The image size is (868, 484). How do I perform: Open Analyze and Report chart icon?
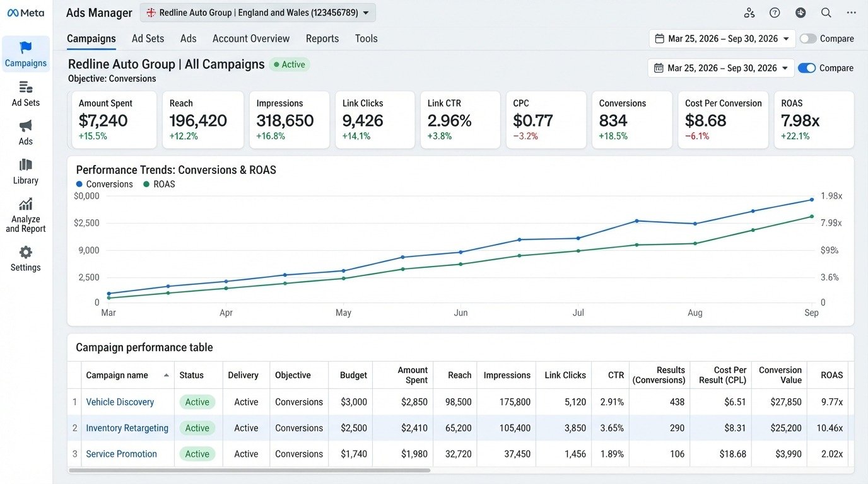pyautogui.click(x=26, y=204)
